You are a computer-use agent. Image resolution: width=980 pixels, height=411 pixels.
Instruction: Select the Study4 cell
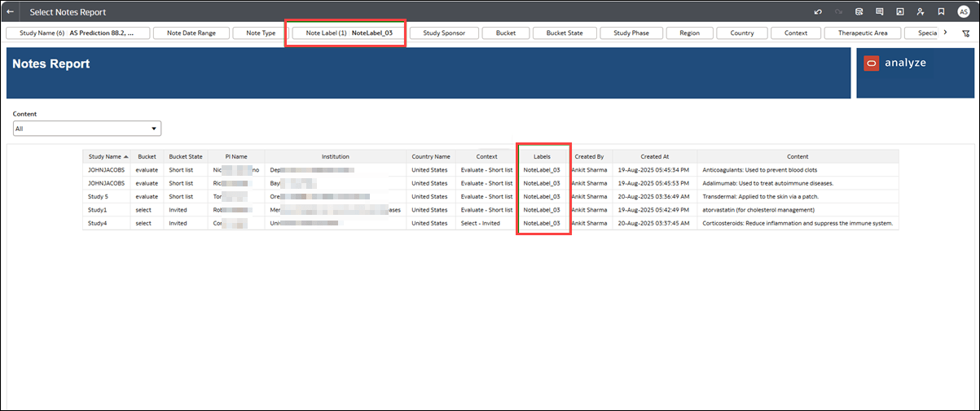pyautogui.click(x=108, y=223)
